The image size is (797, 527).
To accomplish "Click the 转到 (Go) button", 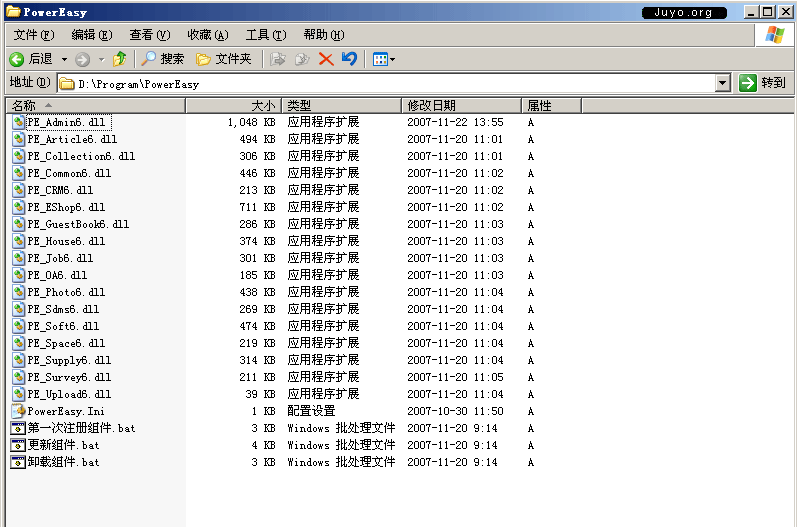I will [x=762, y=84].
